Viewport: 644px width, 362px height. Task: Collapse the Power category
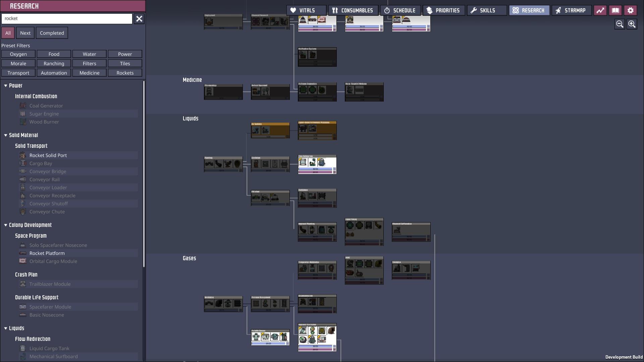(6, 86)
